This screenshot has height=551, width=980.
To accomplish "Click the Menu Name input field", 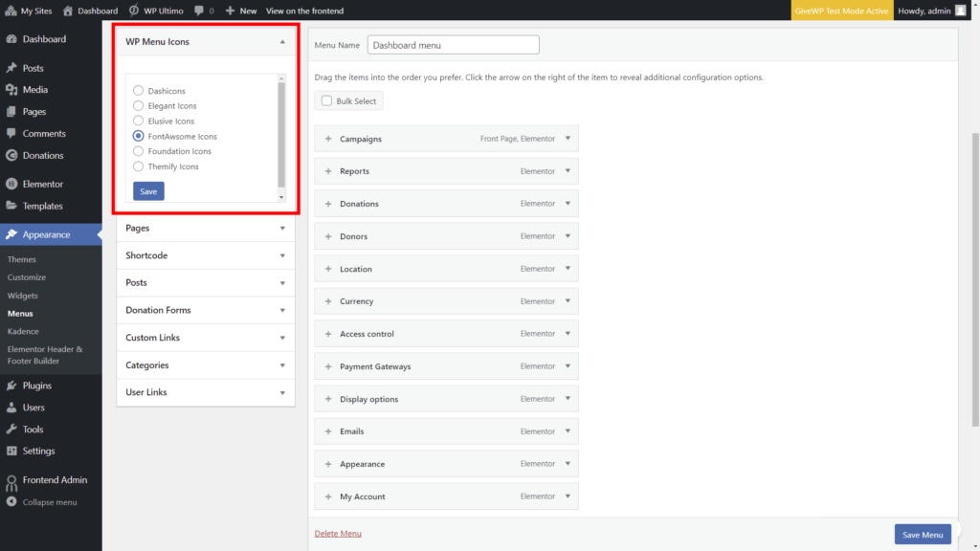I will pyautogui.click(x=453, y=44).
